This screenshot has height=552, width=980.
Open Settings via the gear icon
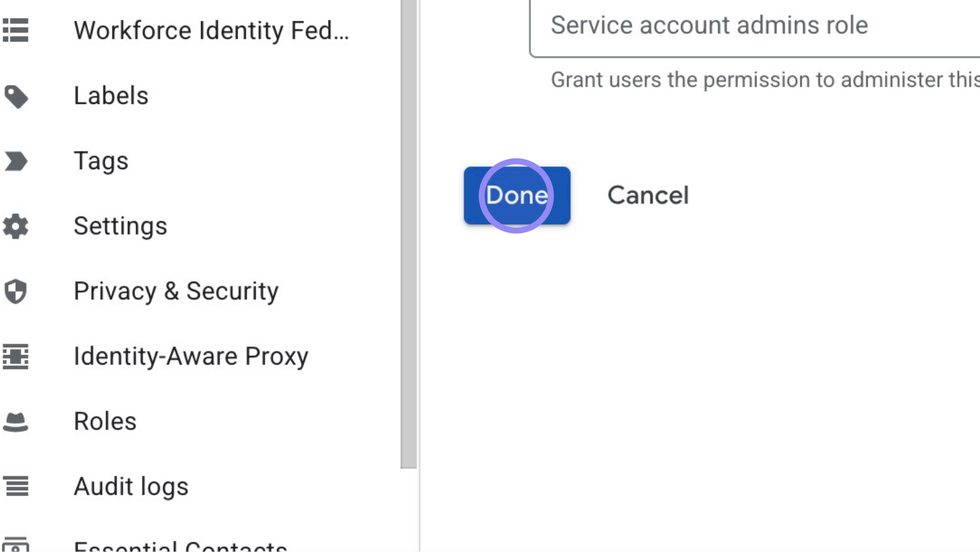[x=16, y=226]
